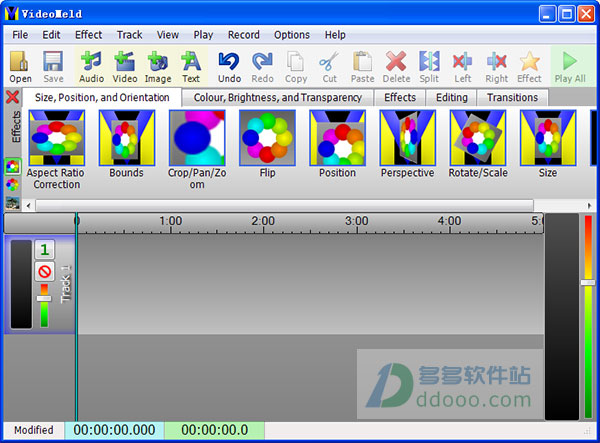
Task: Click the Track 1 volume slider handle
Action: click(44, 298)
